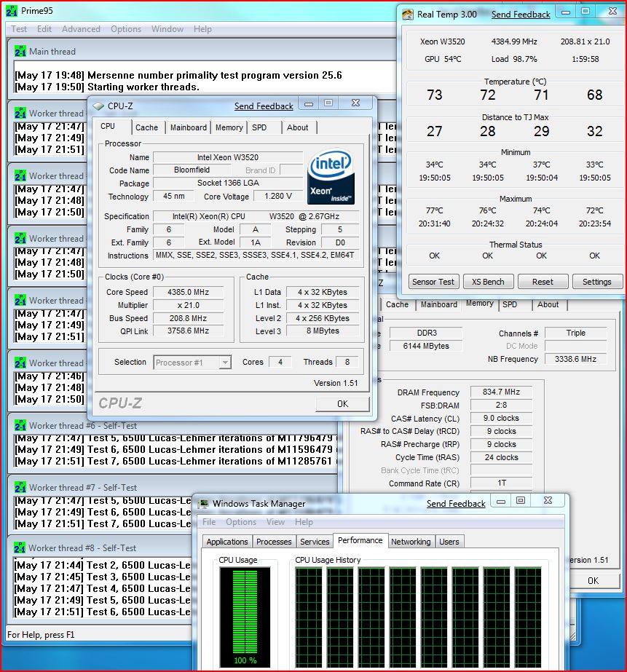Click 'For Help, press F1' status bar text
The height and width of the screenshot is (672, 627).
click(41, 635)
